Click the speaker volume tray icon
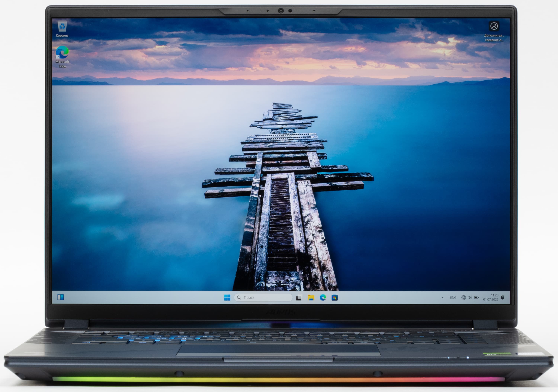Viewport: 558px width, 392px height. pos(470,298)
